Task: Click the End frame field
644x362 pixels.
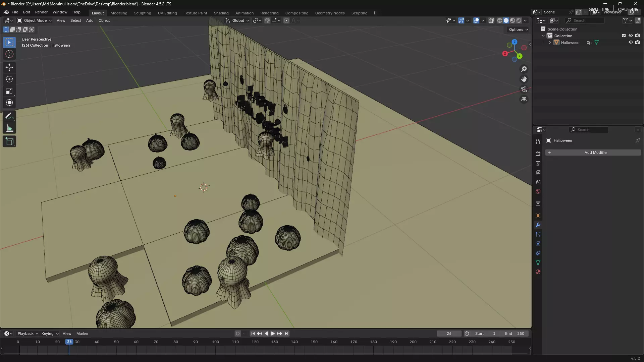Action: pos(515,334)
